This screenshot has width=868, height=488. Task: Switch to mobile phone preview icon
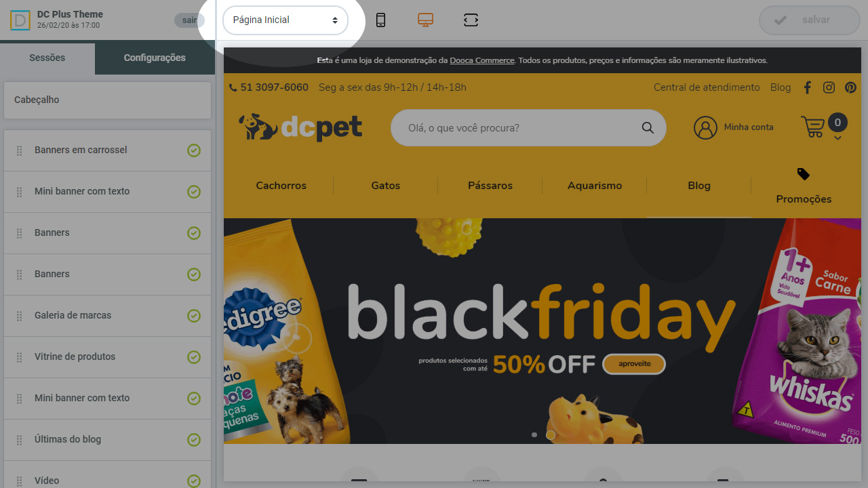[x=381, y=20]
